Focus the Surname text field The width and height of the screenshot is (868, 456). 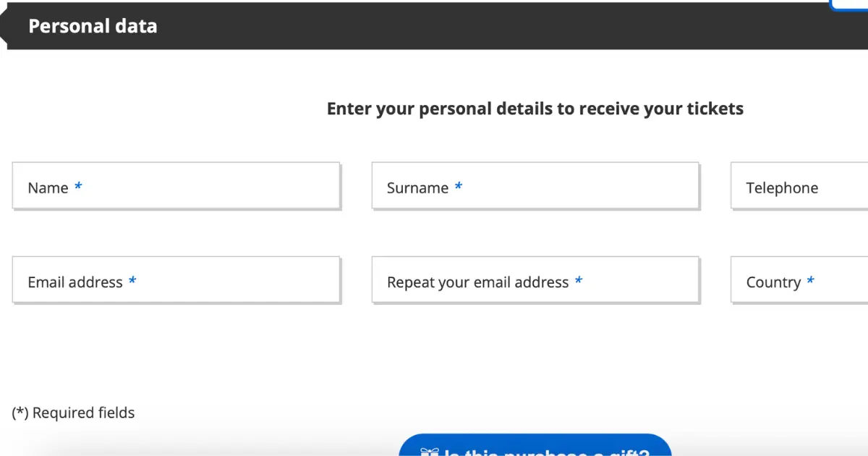click(x=535, y=186)
